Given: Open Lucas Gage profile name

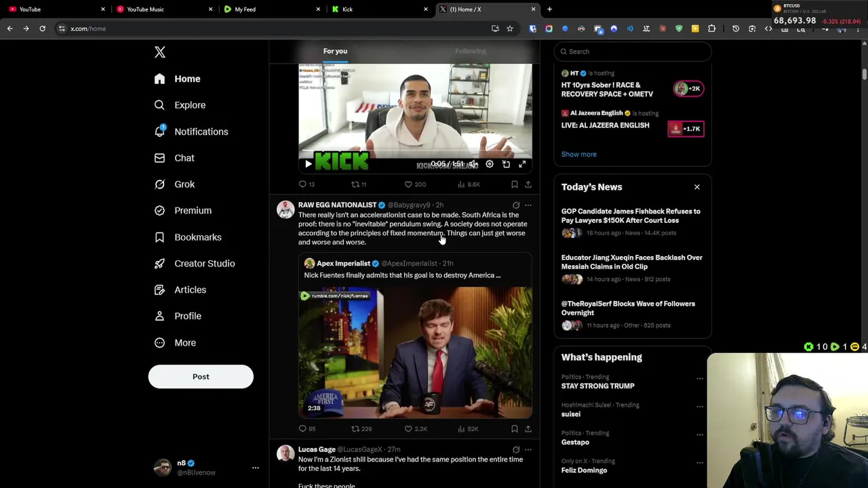Looking at the screenshot, I should tap(317, 449).
